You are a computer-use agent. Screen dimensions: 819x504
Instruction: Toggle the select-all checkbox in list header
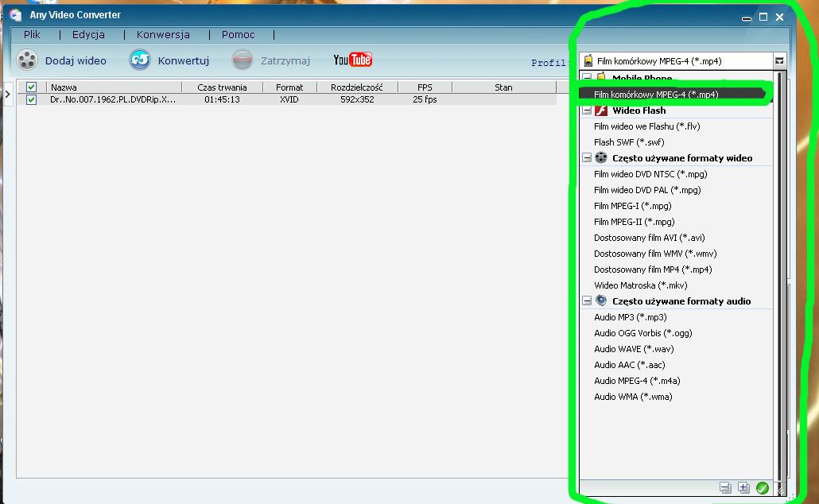coord(31,87)
